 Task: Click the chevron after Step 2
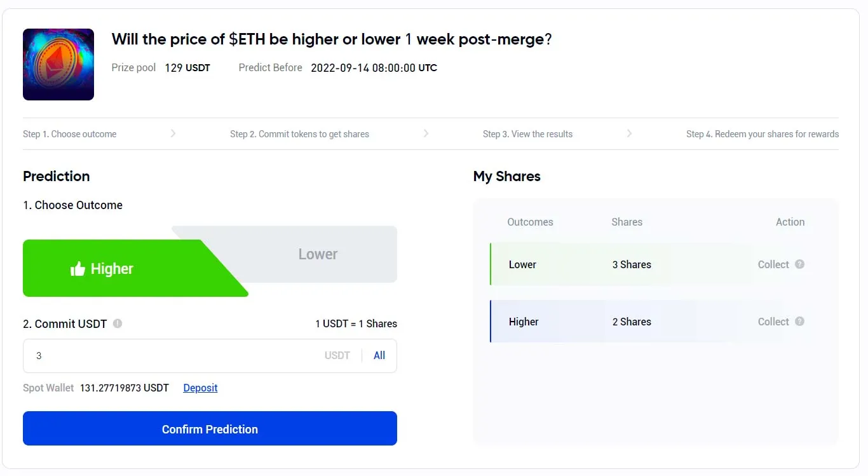426,133
